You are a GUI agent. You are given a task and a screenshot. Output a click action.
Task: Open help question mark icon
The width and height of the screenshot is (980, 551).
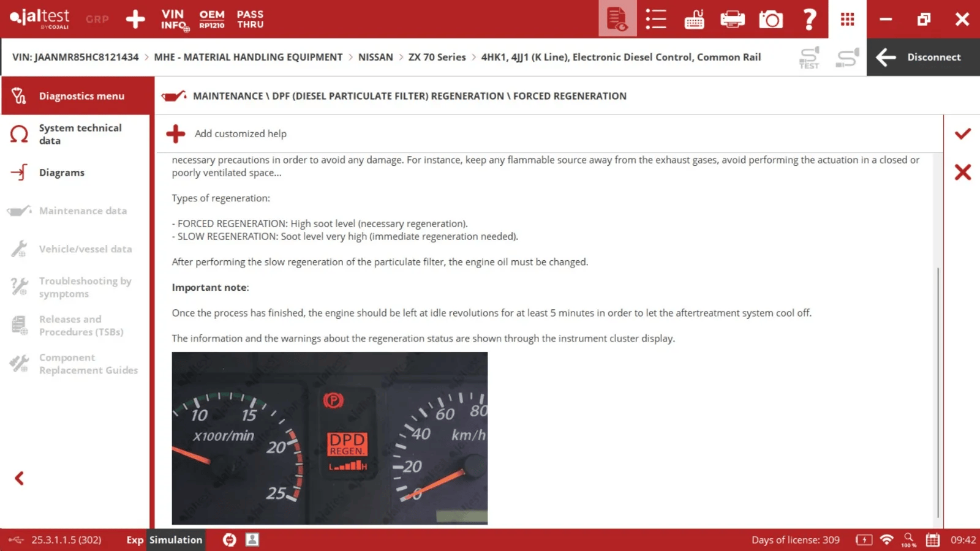click(x=809, y=20)
